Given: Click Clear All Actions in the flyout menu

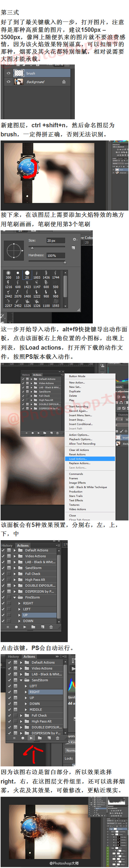Looking at the screenshot, I should click(x=79, y=450).
